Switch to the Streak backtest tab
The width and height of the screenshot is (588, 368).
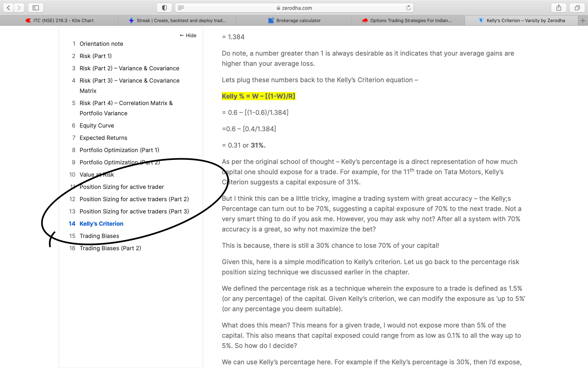pyautogui.click(x=177, y=20)
